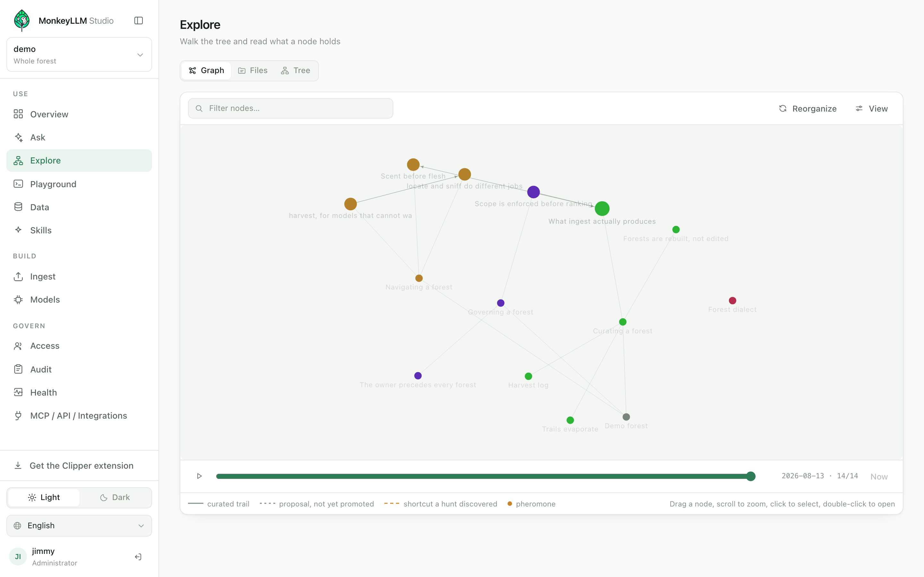Play the timeline history
The image size is (924, 577).
click(x=199, y=476)
